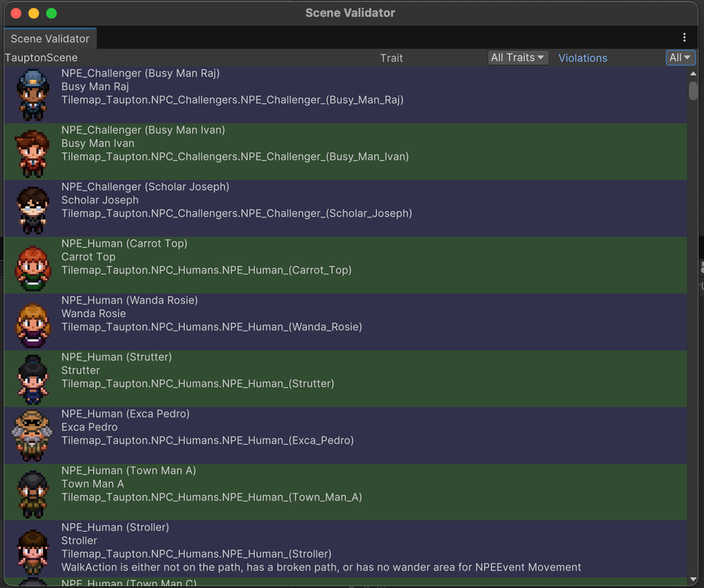
Task: Click the Tilemap path for Exca_Pedro
Action: pos(207,440)
